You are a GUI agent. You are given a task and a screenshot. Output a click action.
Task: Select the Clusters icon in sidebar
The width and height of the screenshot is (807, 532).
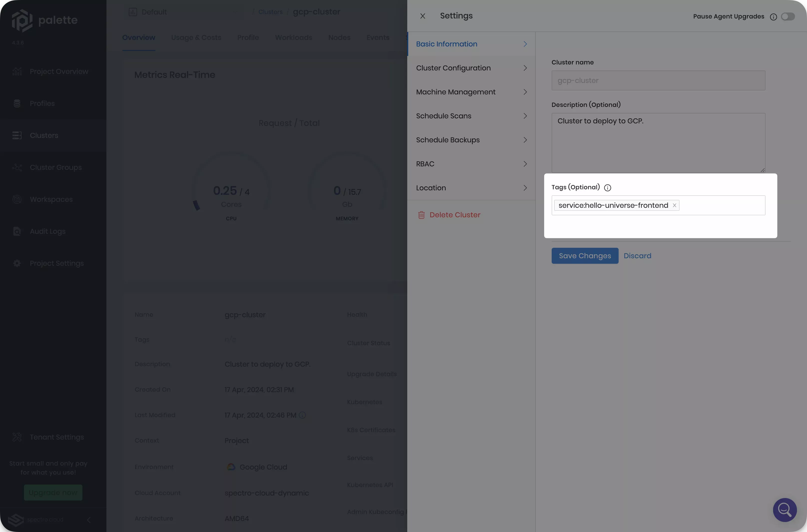tap(17, 135)
